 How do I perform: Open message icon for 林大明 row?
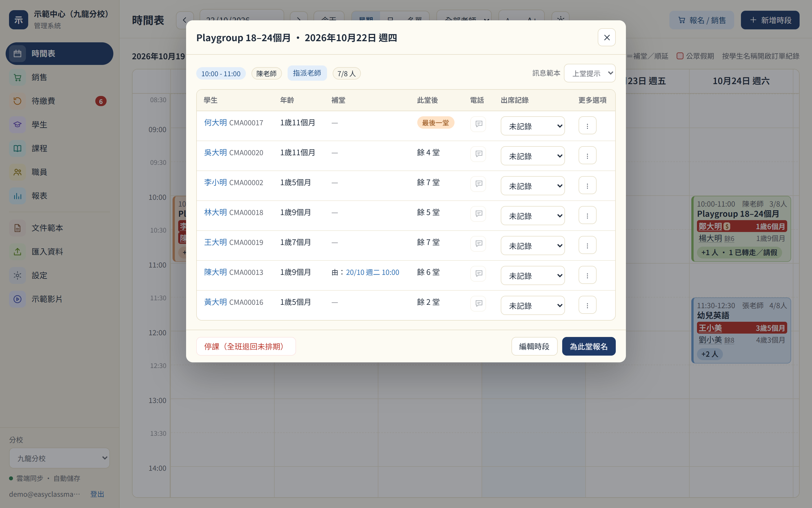(x=478, y=214)
